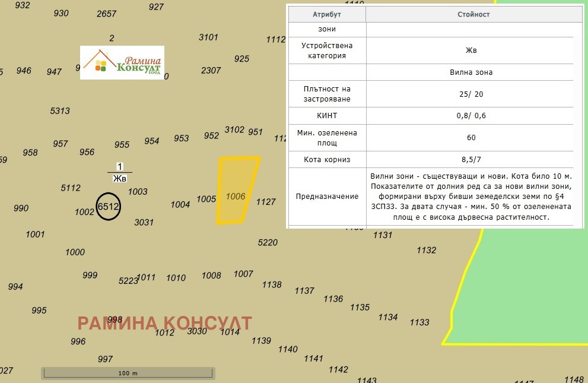Click the Атрибут column header
This screenshot has height=383, width=588.
pos(327,14)
